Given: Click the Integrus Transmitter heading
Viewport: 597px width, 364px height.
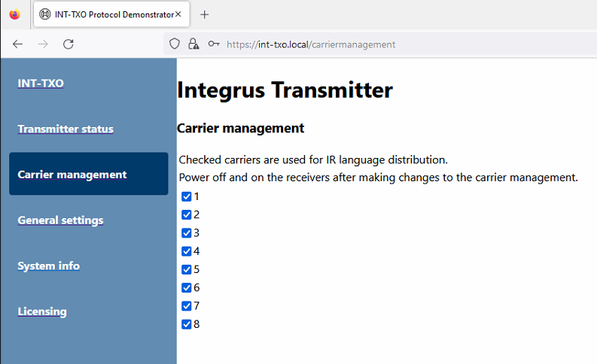Looking at the screenshot, I should (285, 90).
